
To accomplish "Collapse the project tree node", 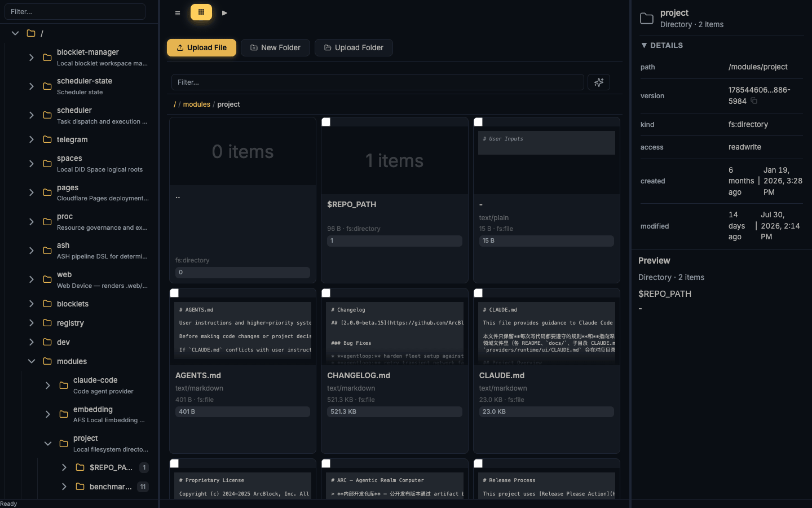I will 48,444.
